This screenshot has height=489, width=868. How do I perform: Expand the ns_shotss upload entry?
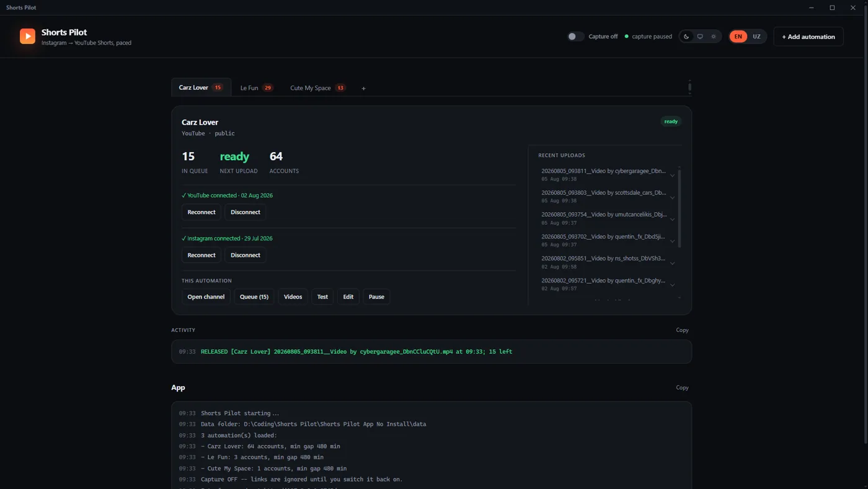click(x=672, y=263)
